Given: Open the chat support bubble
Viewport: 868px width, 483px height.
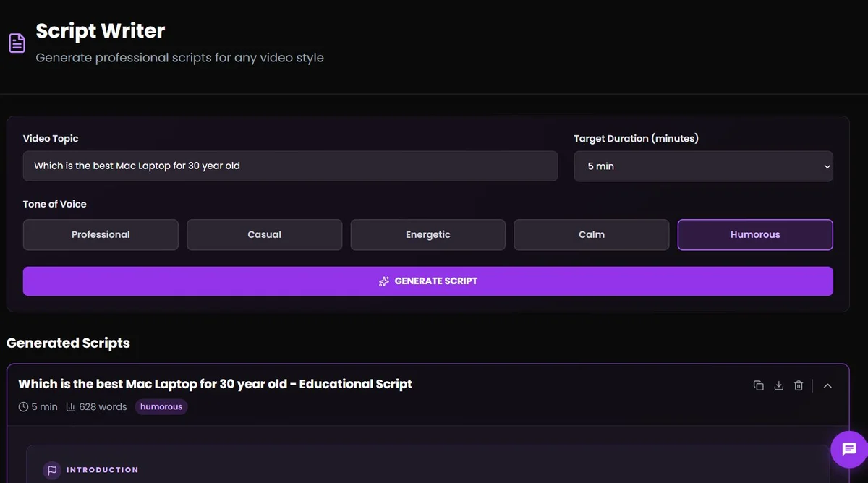Looking at the screenshot, I should [x=849, y=449].
